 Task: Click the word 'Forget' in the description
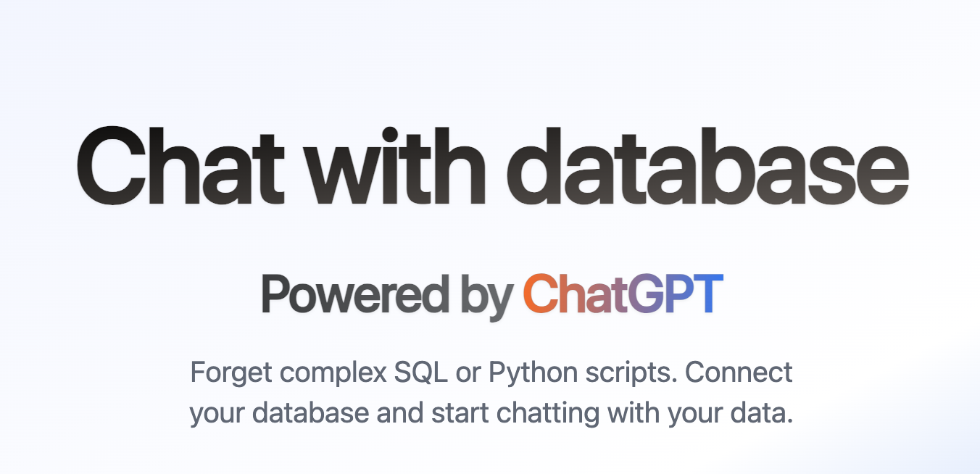(229, 373)
